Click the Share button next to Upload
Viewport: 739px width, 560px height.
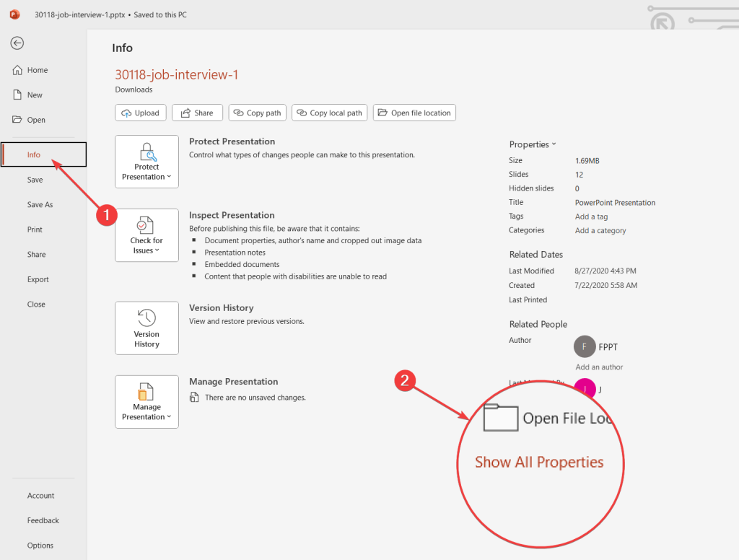(x=197, y=113)
